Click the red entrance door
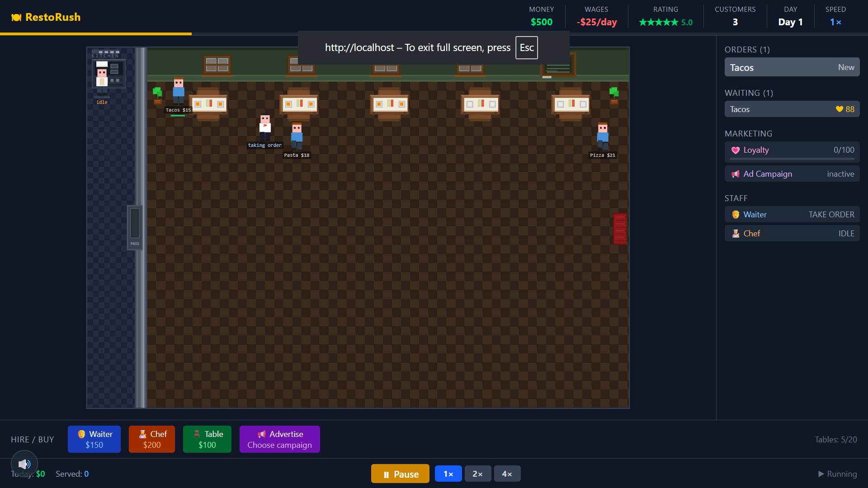This screenshot has height=488, width=868. (620, 229)
